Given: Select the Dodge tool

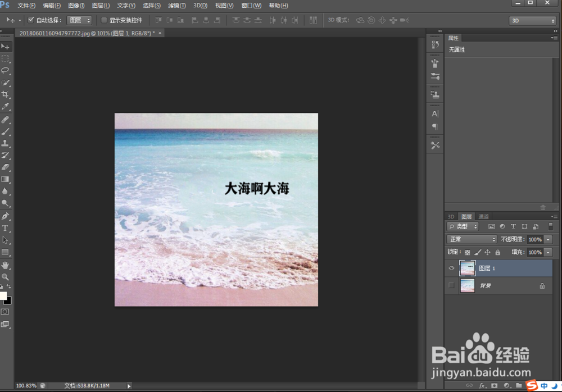Looking at the screenshot, I should (x=6, y=203).
